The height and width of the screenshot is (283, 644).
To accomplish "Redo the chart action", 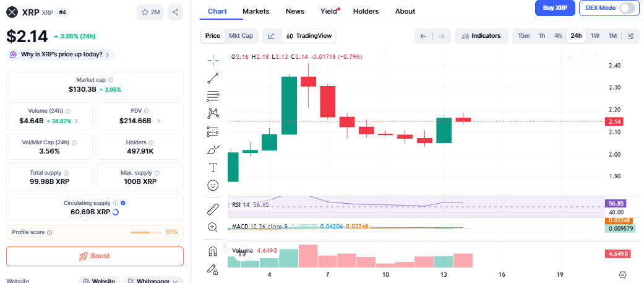I will [442, 36].
